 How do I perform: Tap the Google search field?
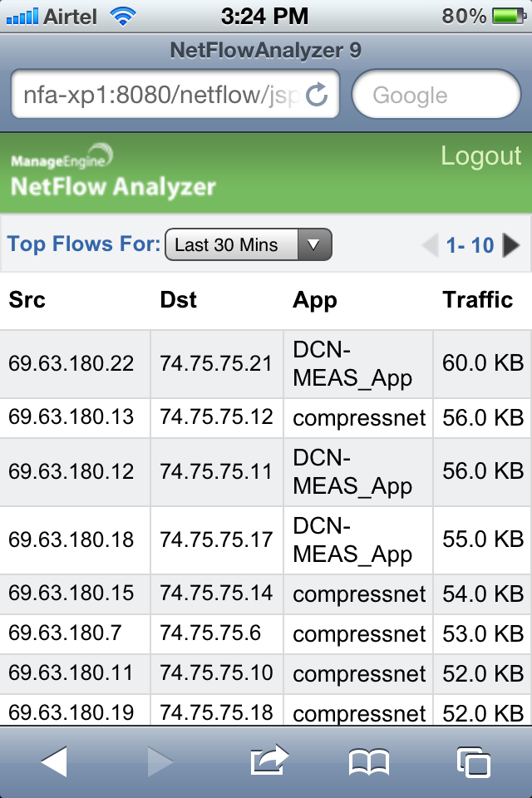click(436, 95)
